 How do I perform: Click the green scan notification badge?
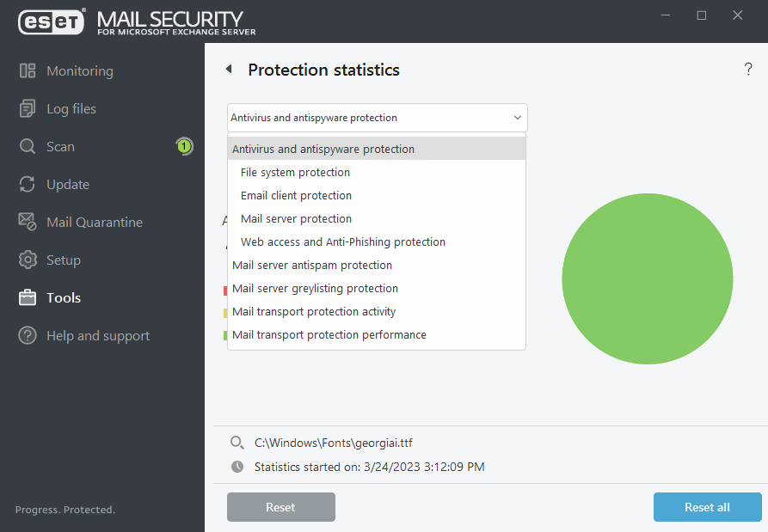click(184, 146)
